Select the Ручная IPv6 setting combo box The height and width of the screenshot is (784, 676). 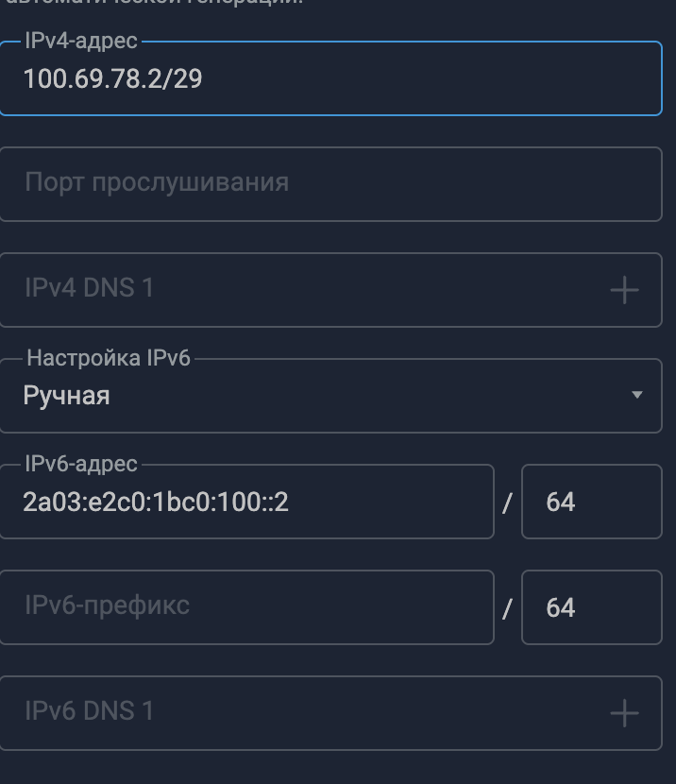330,396
